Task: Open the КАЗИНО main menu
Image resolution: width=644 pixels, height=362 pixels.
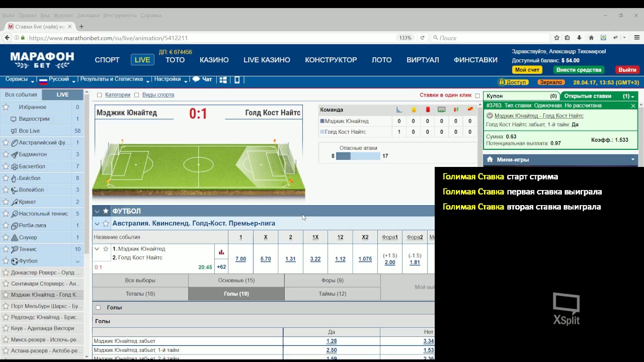Action: pos(214,60)
